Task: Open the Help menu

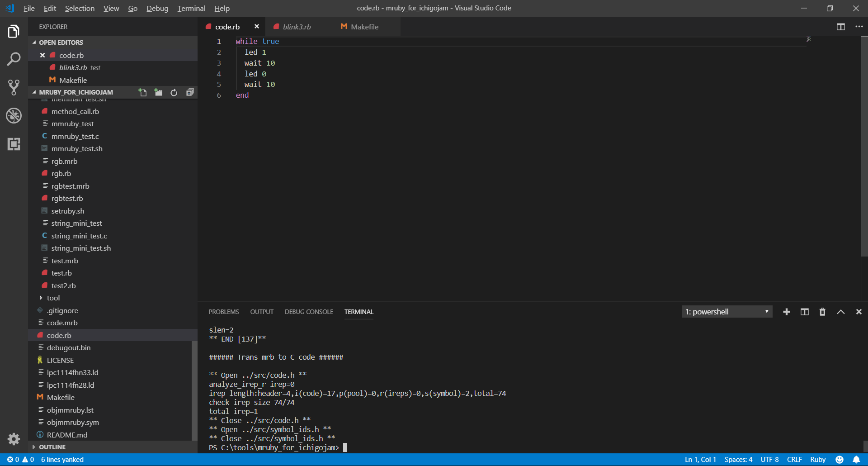Action: (x=222, y=8)
